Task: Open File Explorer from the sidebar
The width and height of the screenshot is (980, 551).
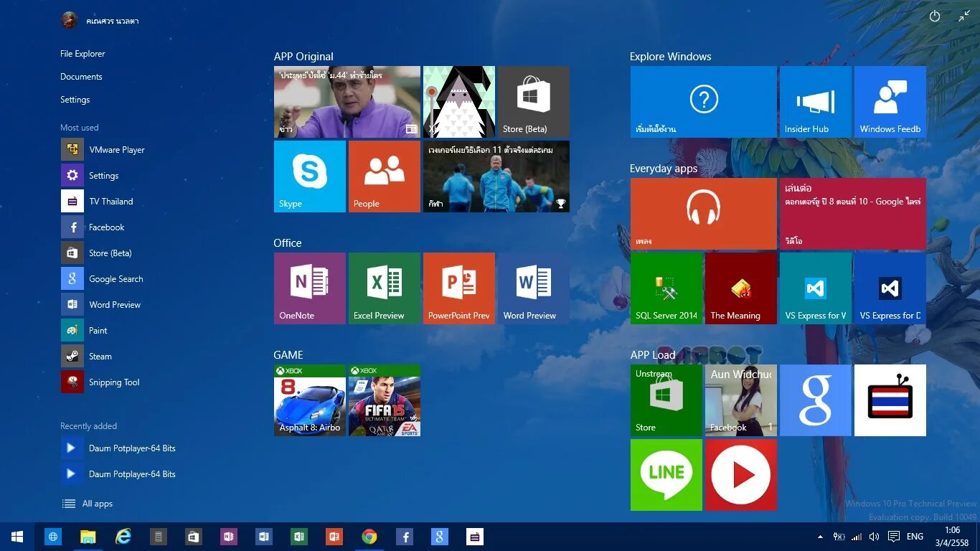Action: [83, 53]
